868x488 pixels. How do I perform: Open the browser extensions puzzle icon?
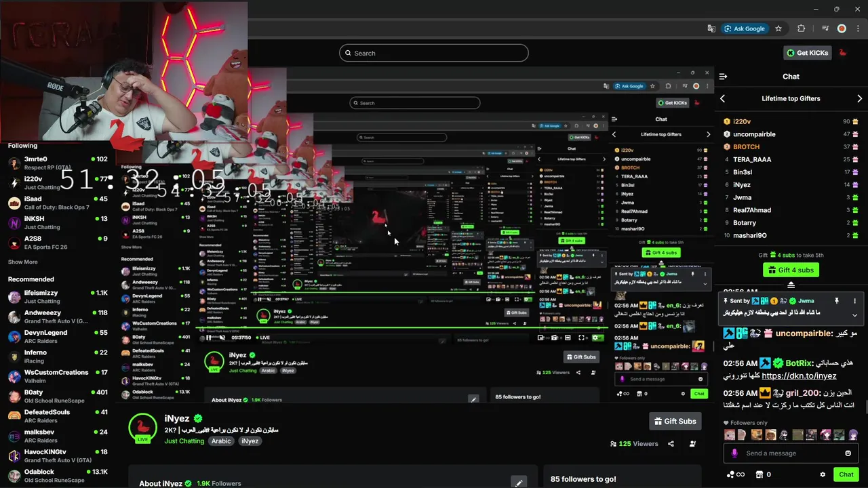coord(802,28)
